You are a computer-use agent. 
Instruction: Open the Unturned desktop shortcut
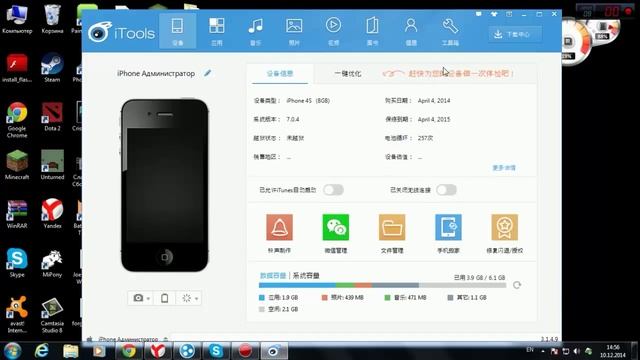point(52,165)
